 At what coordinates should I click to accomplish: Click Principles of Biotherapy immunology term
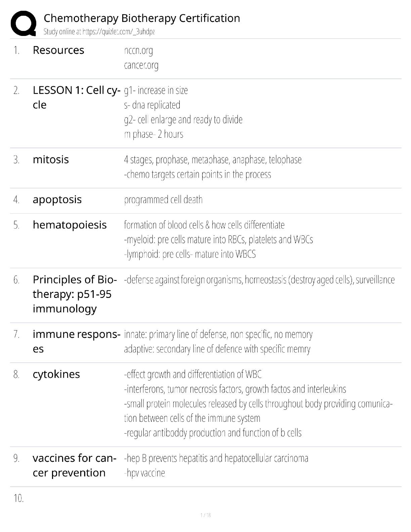coord(75,294)
